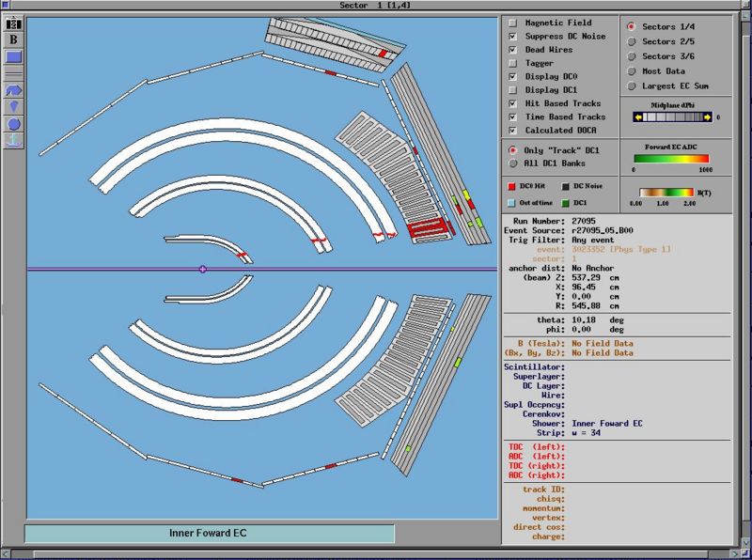This screenshot has height=560, width=752.
Task: Select the zoom tool at toolbar top
Action: point(13,23)
